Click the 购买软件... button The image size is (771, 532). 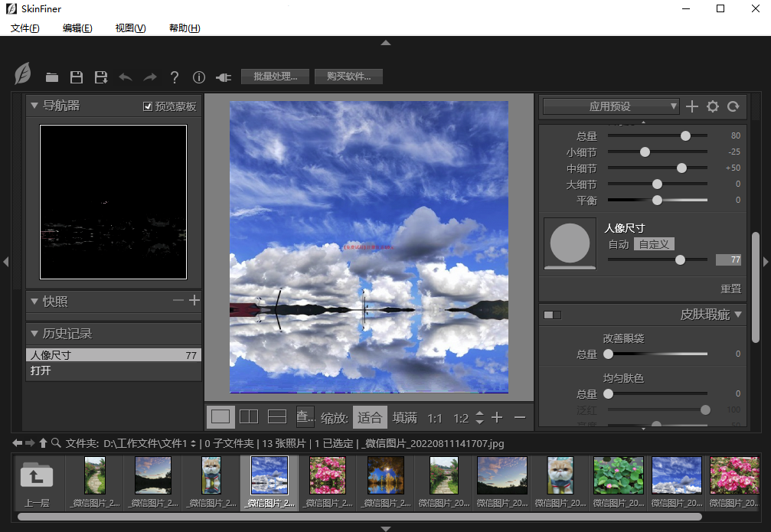pyautogui.click(x=348, y=77)
